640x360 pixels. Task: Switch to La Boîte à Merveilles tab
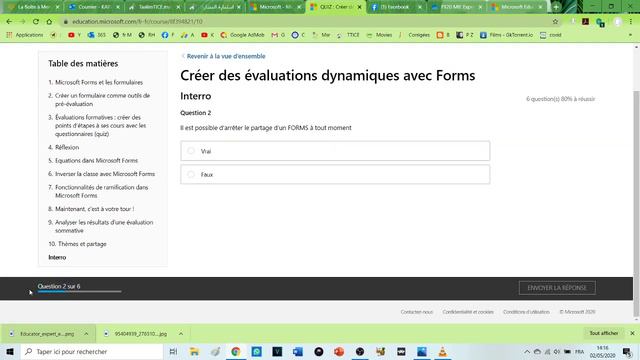pos(33,7)
